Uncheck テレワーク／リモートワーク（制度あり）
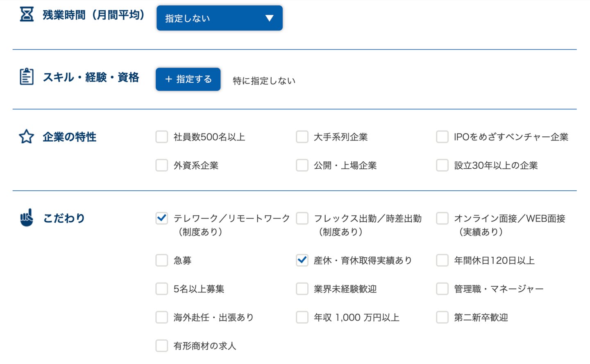The image size is (590, 364). (x=161, y=218)
